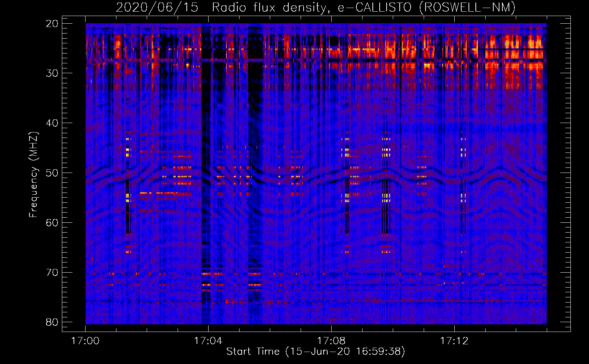The height and width of the screenshot is (364, 589).
Task: Click the 60 frequency tick label
Action: click(52, 223)
